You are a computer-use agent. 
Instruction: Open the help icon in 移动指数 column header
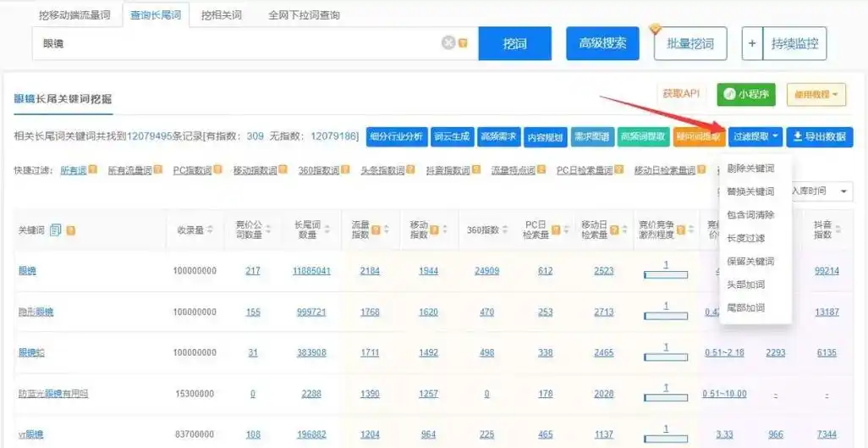click(x=435, y=229)
